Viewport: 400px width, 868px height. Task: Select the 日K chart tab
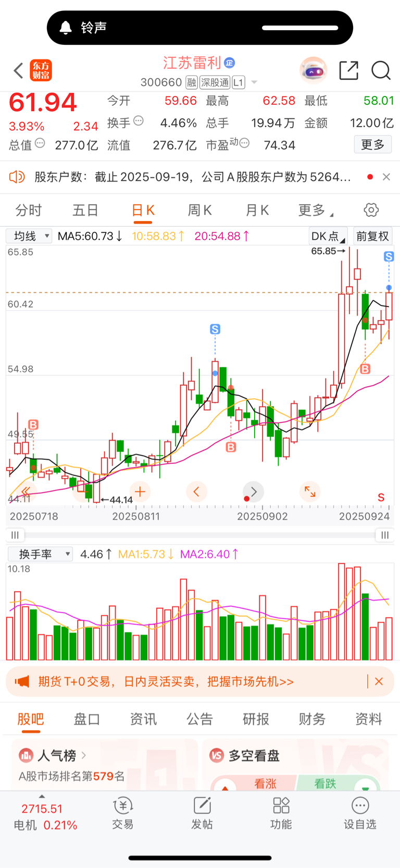tap(143, 210)
